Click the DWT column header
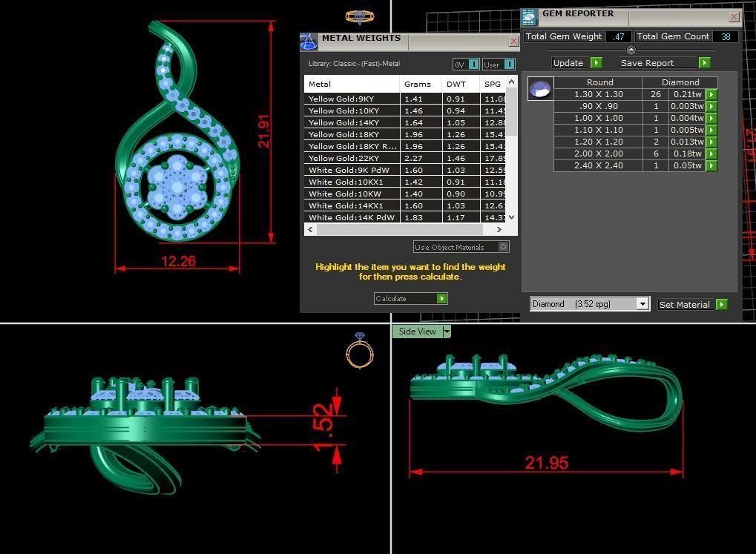This screenshot has height=554, width=756. 461,84
